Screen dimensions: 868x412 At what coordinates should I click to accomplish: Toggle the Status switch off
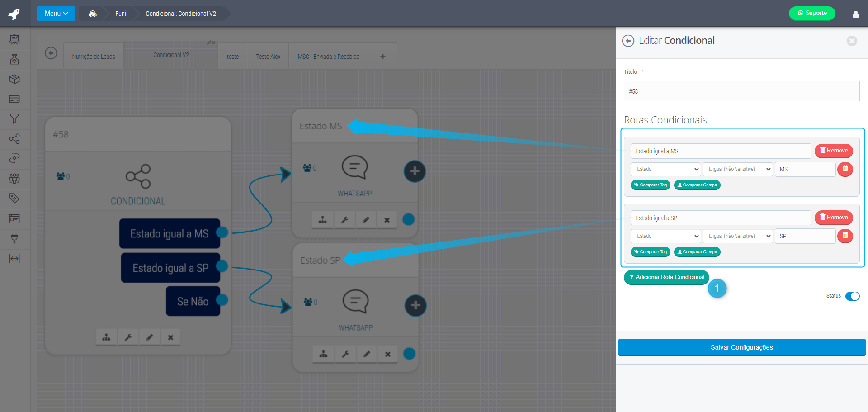pos(852,296)
